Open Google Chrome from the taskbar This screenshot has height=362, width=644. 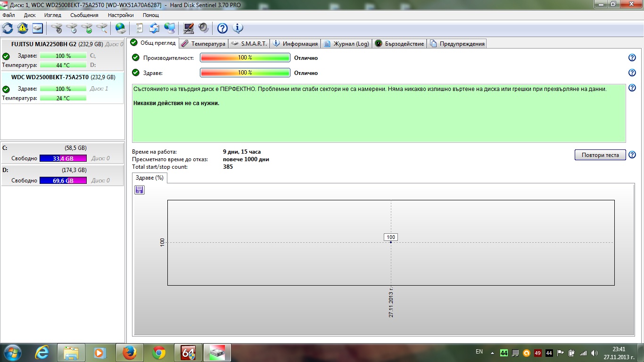coord(159,353)
